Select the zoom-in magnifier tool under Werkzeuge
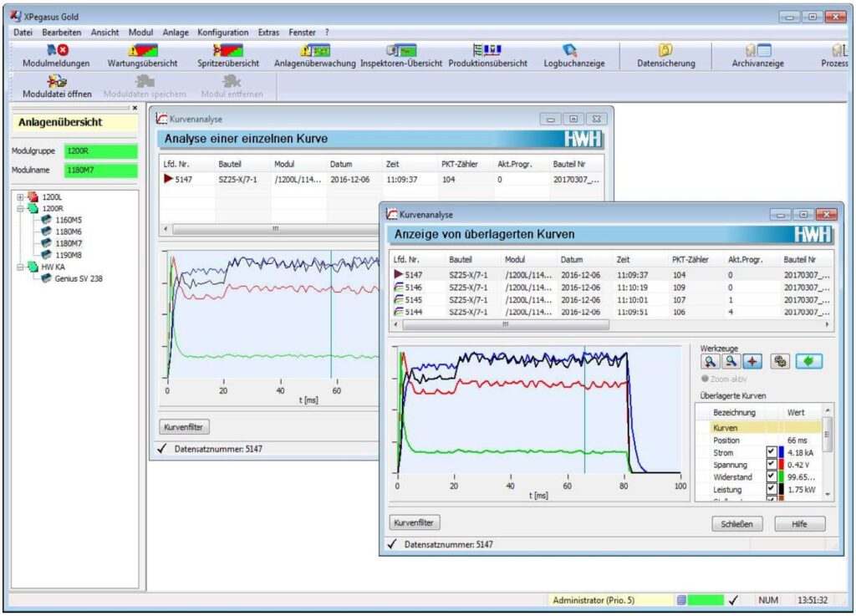 (710, 361)
